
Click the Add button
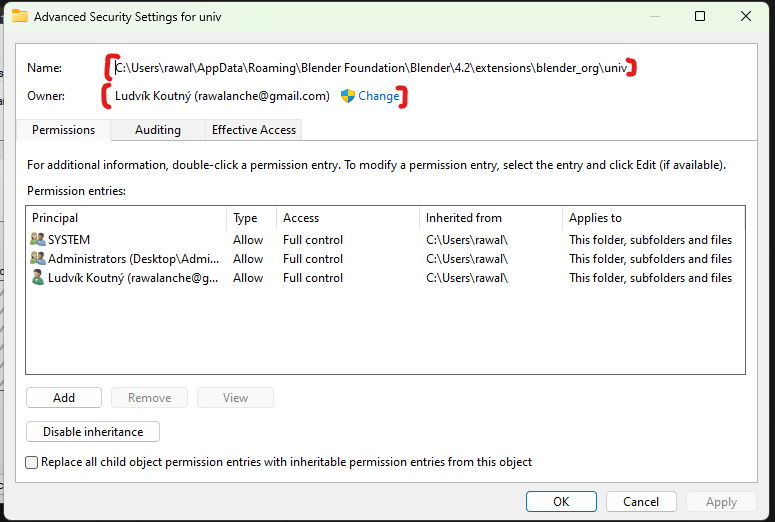point(64,397)
